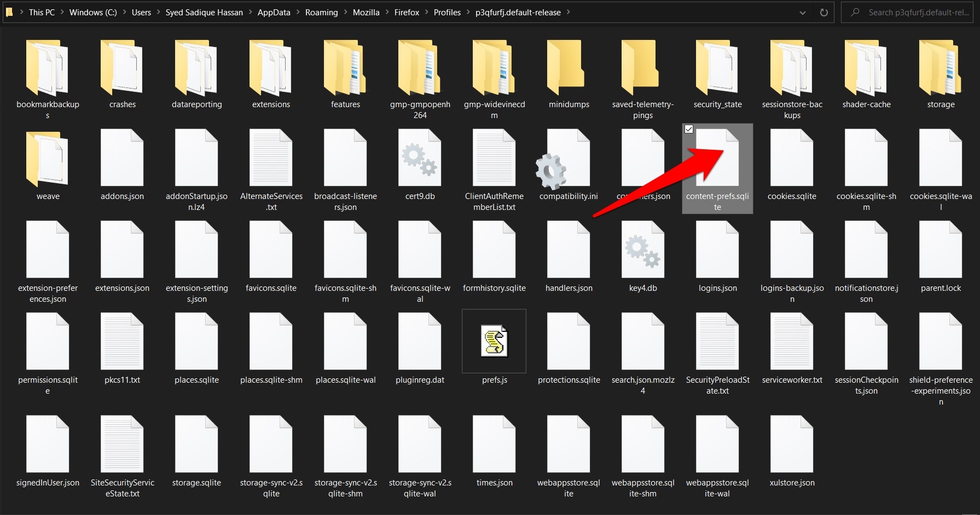Screen dimensions: 980x515
Task: Select the cookies.sqlite file icon
Action: [x=792, y=157]
